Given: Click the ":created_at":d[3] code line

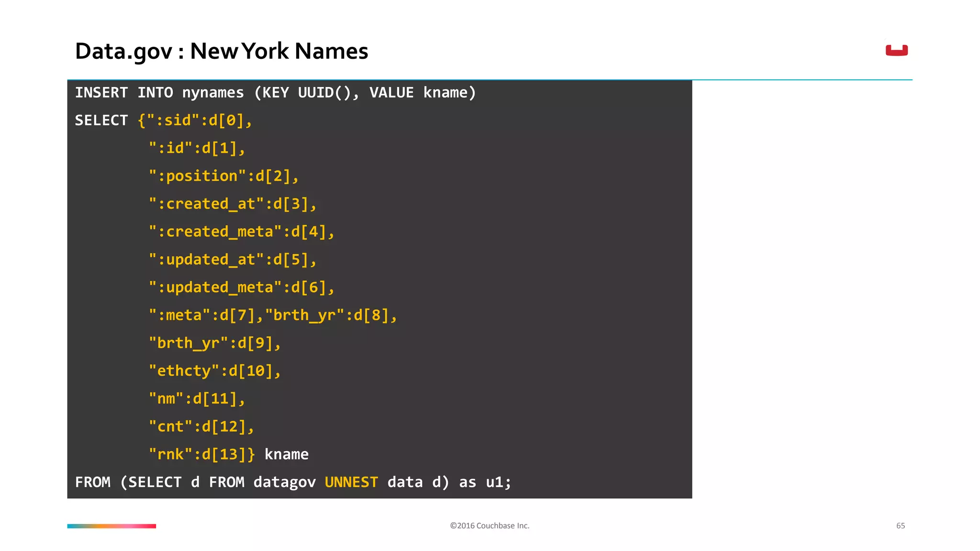Looking at the screenshot, I should [233, 204].
